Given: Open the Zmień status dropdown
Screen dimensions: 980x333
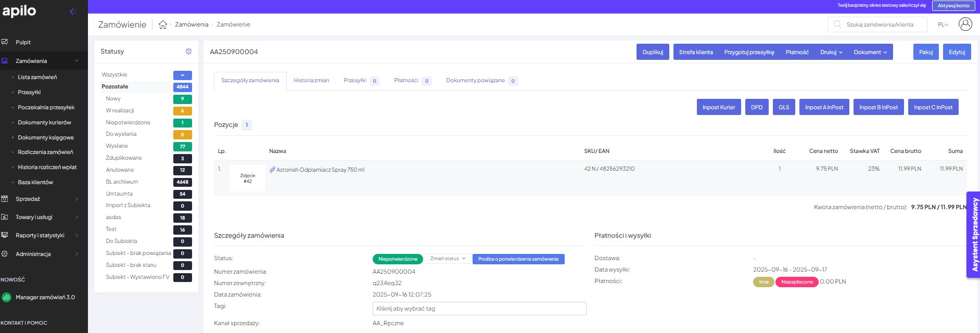Looking at the screenshot, I should [x=448, y=259].
